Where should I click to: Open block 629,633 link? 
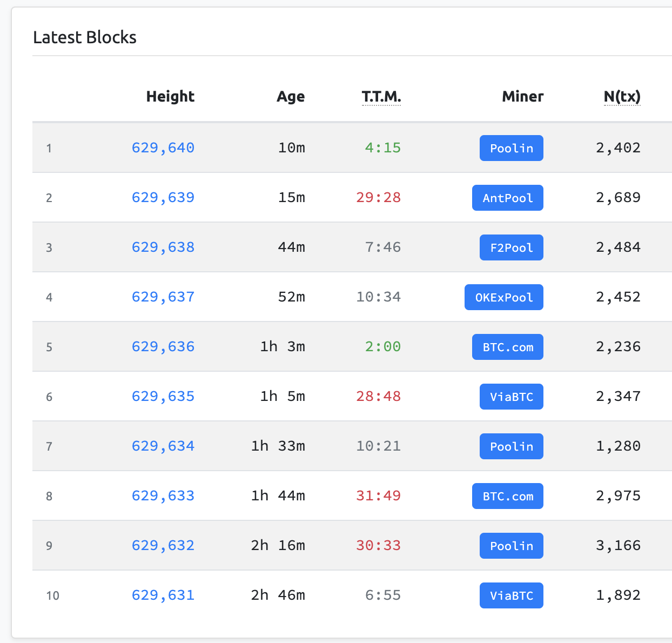pos(163,495)
